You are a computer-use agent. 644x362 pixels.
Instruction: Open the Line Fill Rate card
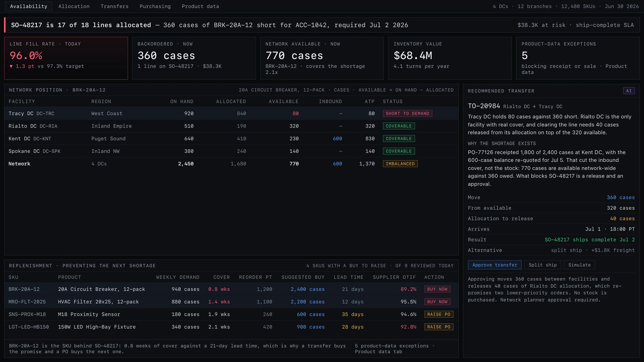[x=66, y=58]
